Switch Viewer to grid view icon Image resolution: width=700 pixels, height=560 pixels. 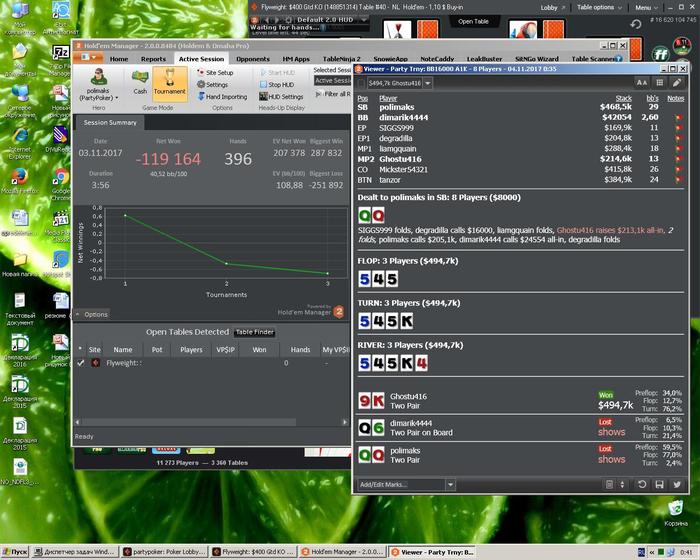[659, 83]
